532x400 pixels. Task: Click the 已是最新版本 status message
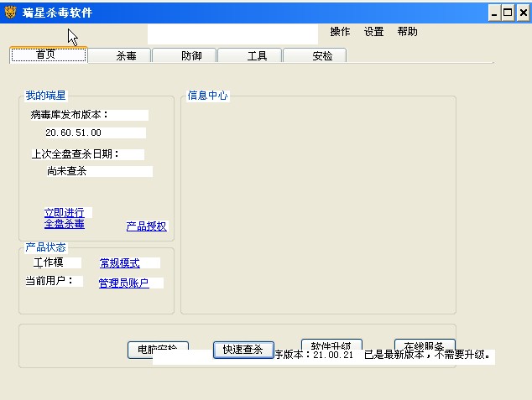point(427,355)
